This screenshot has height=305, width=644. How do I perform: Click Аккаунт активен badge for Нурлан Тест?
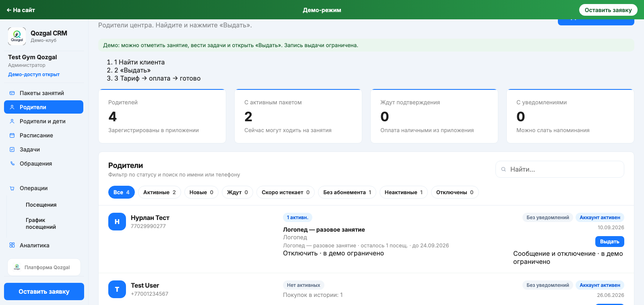(x=600, y=218)
